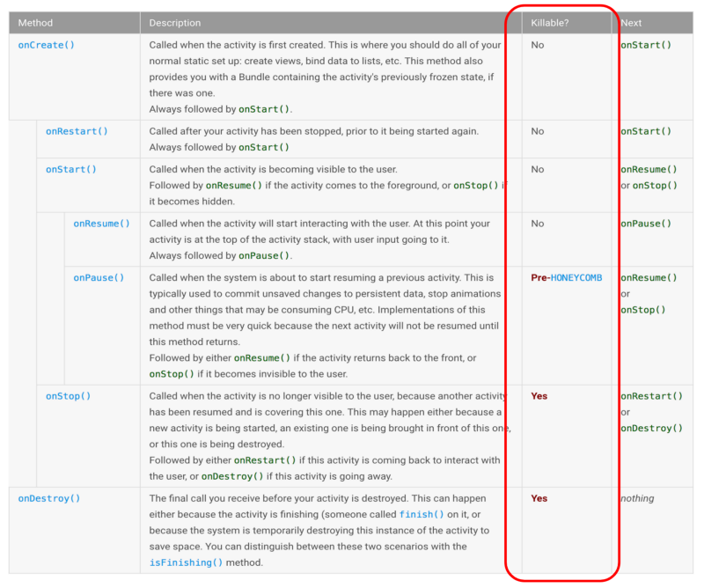Click onResume() in onStart's description text
Image resolution: width=704 pixels, height=588 pixels.
pos(234,186)
